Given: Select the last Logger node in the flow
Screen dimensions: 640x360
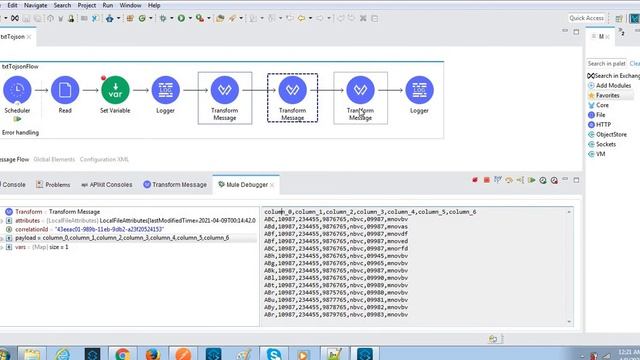Looking at the screenshot, I should (x=419, y=90).
